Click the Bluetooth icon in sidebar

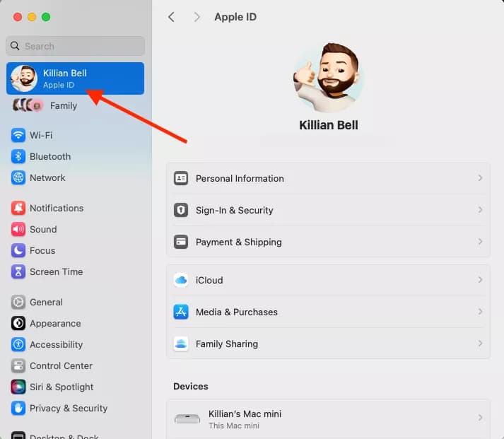18,156
